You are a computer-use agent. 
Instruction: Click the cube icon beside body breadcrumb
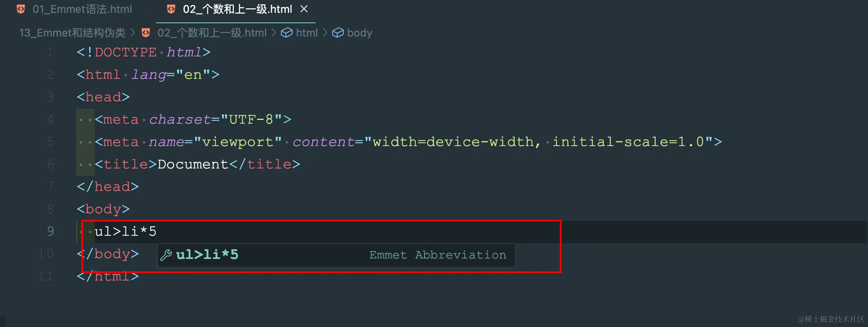point(338,33)
